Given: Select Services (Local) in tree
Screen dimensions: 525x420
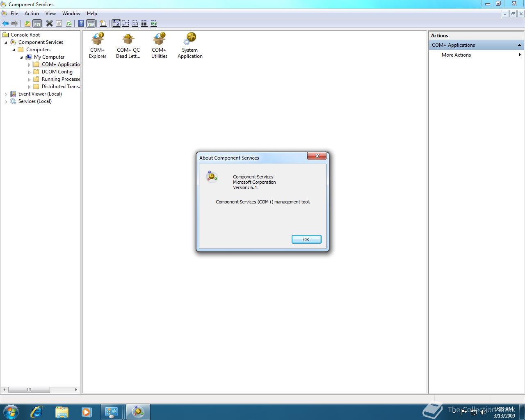Looking at the screenshot, I should click(x=35, y=101).
